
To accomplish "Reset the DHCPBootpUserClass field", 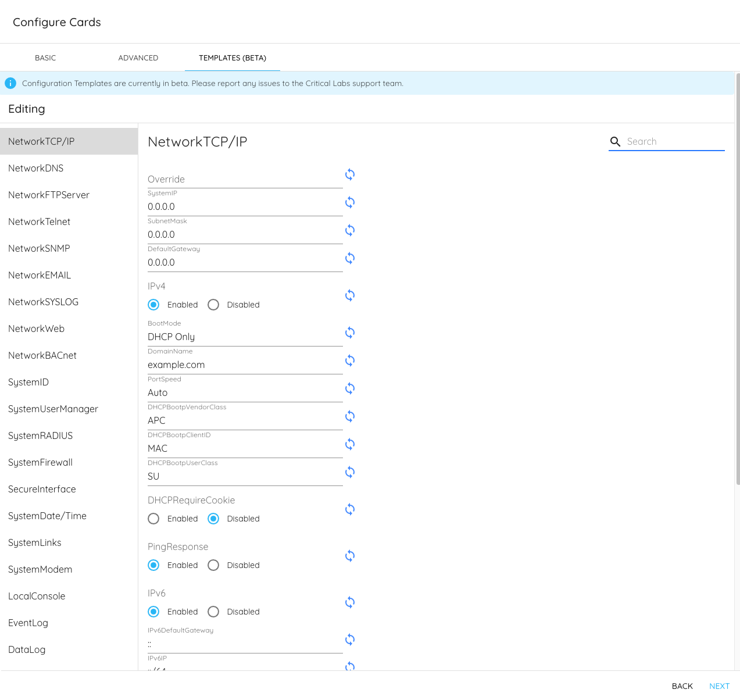I will (x=350, y=472).
